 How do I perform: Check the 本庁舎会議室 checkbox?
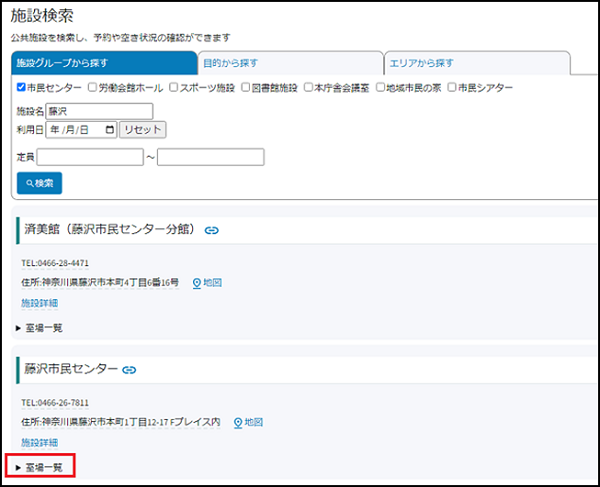tap(308, 87)
